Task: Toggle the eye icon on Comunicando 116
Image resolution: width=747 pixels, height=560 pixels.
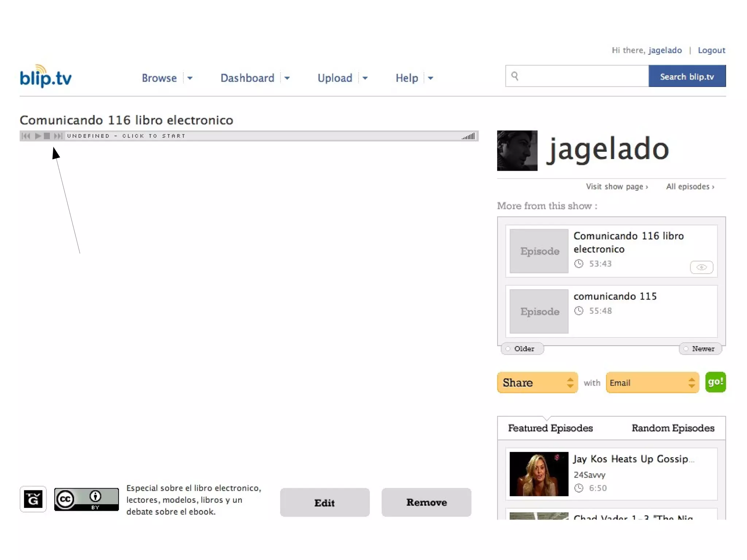Action: [x=701, y=267]
